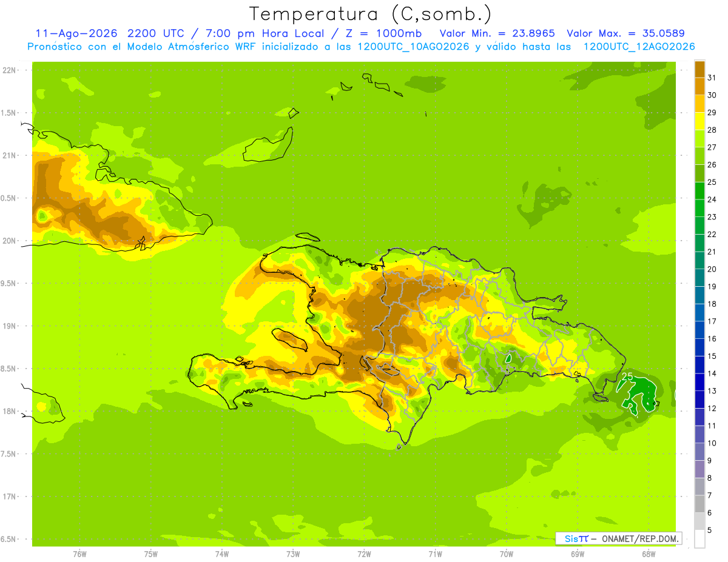The height and width of the screenshot is (562, 728).
Task: Click the "69W" longitude label
Action: tap(578, 554)
